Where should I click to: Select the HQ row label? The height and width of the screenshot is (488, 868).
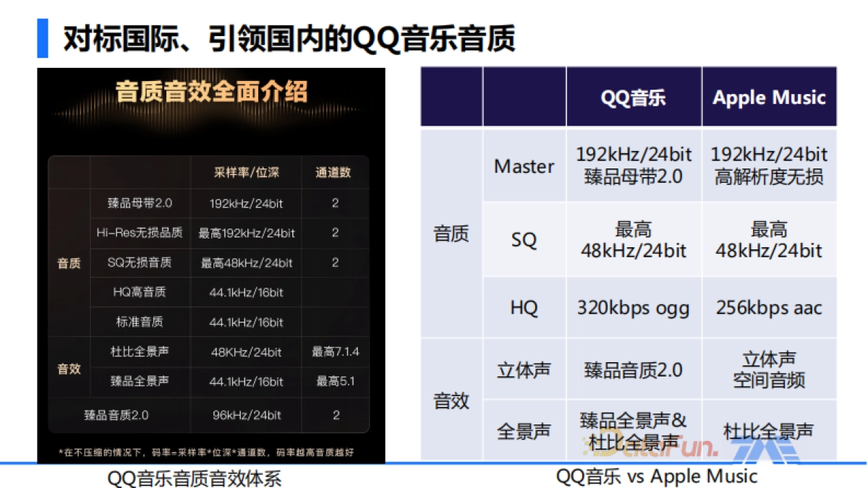point(523,307)
